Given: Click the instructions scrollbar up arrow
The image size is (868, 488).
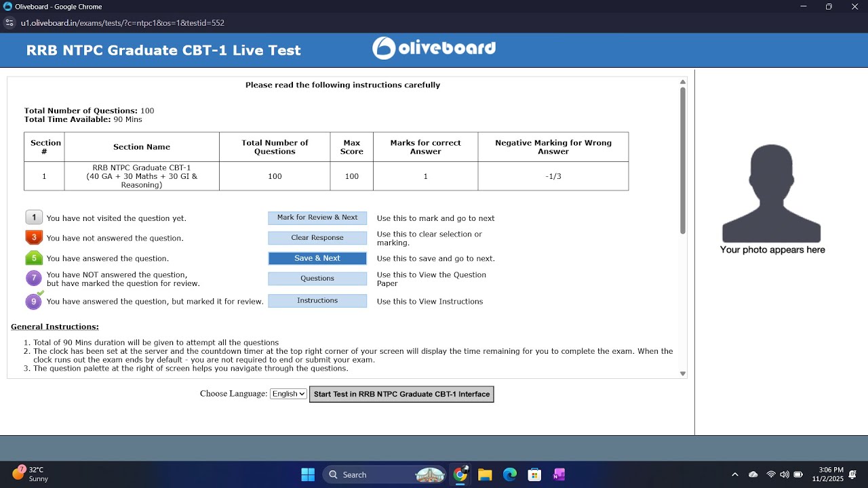Looking at the screenshot, I should pos(683,81).
